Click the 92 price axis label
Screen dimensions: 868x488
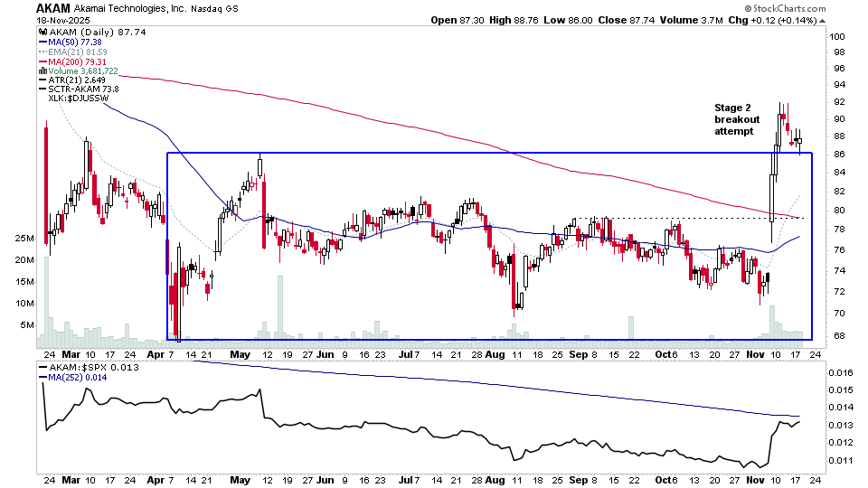pos(839,102)
